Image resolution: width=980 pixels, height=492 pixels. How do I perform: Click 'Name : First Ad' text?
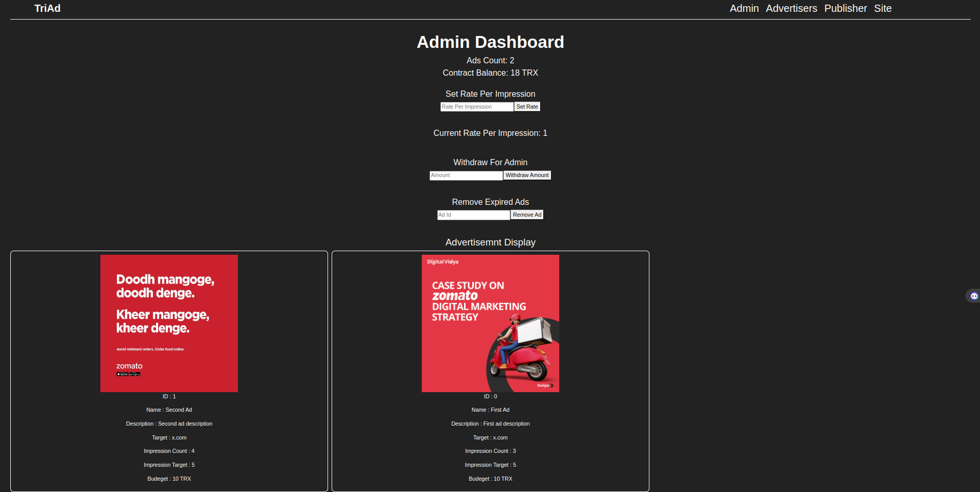[490, 410]
